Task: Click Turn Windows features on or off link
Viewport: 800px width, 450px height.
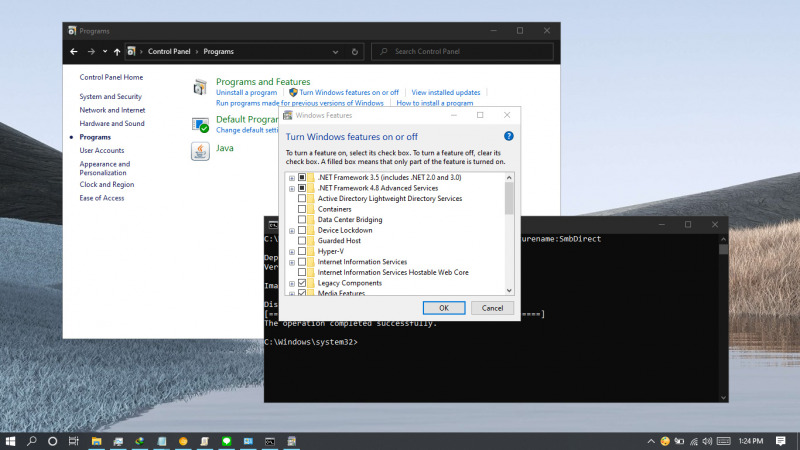Action: (x=349, y=92)
